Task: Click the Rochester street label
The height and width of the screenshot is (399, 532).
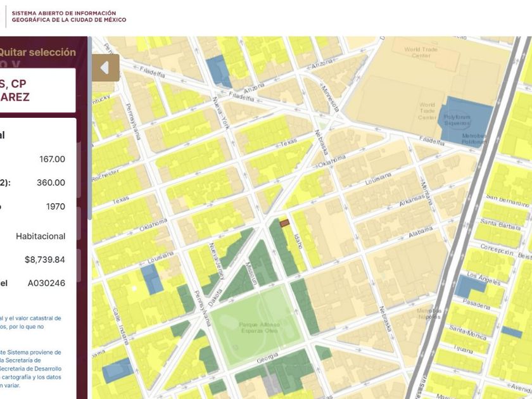Action: pos(105,175)
